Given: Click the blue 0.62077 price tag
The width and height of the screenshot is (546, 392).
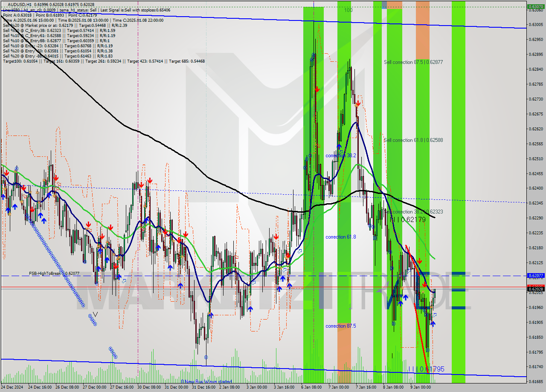Looking at the screenshot, I should 535,276.
